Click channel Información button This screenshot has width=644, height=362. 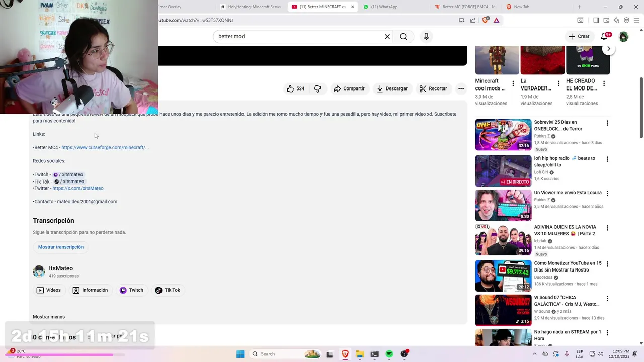click(90, 290)
